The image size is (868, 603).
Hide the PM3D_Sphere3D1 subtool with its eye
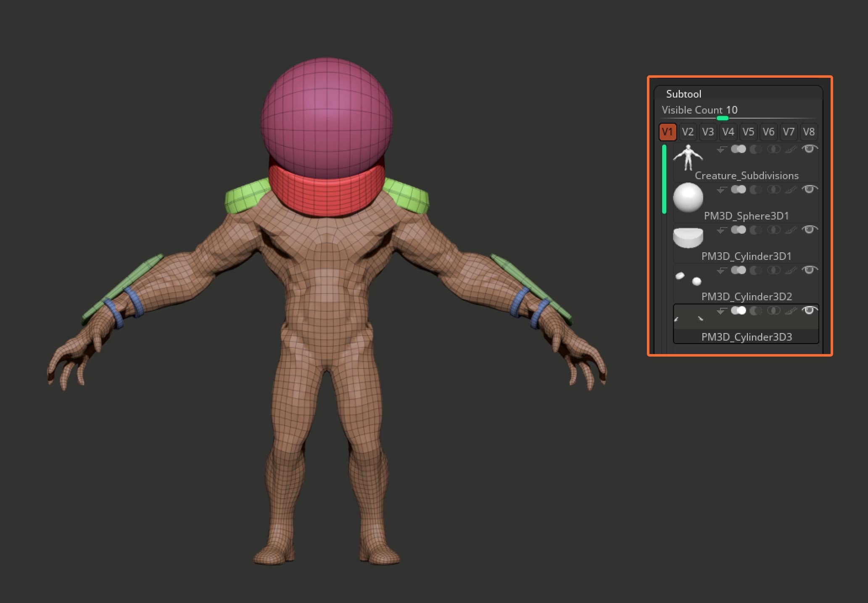(810, 189)
